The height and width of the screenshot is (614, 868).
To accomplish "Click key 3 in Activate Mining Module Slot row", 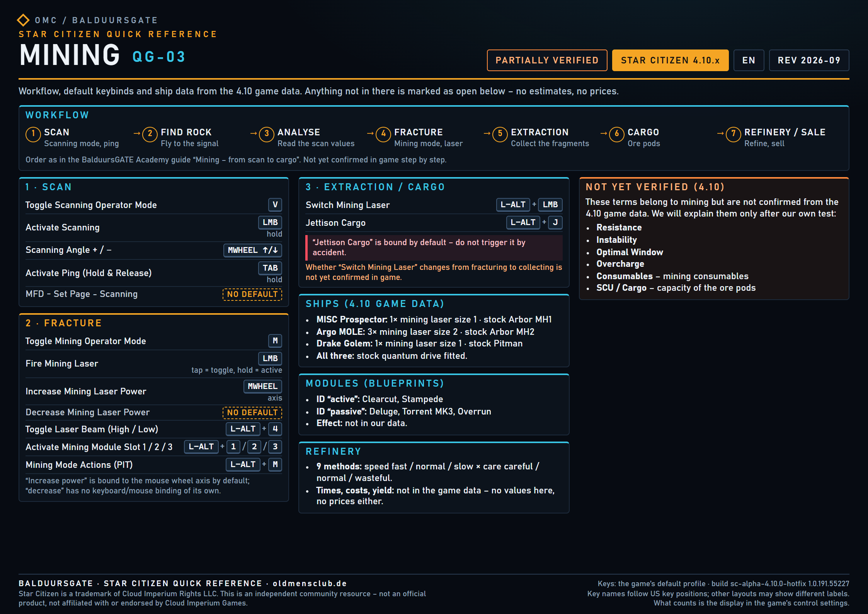I will (275, 447).
